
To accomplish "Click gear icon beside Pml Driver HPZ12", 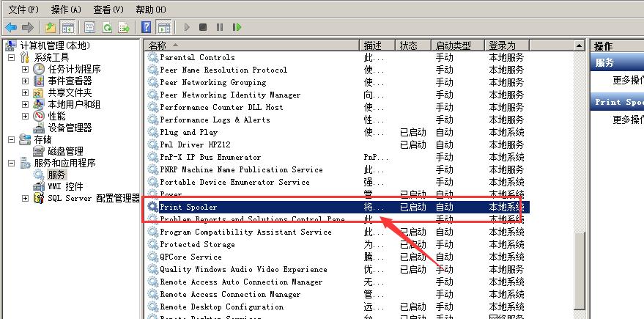I will (153, 144).
